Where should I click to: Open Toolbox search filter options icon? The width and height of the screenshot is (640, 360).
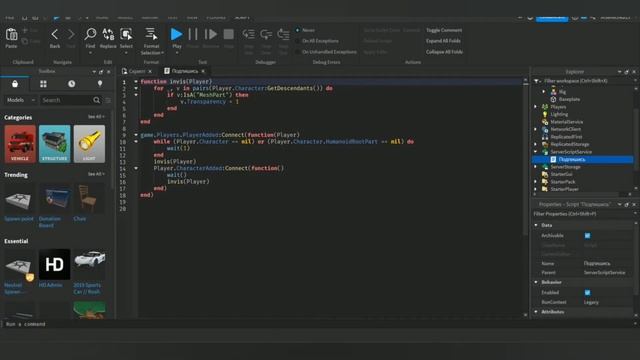[x=108, y=100]
